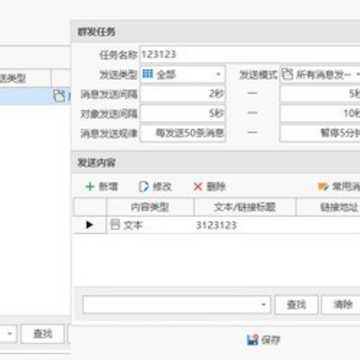The image size is (360, 360).
Task: Click the 对象发送间隔 field showing 5秒
Action: (x=183, y=114)
